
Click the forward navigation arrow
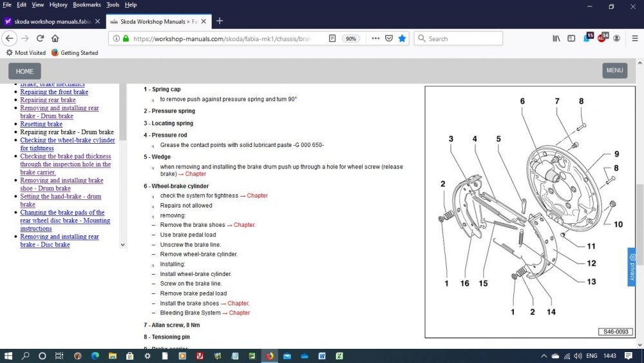click(25, 38)
